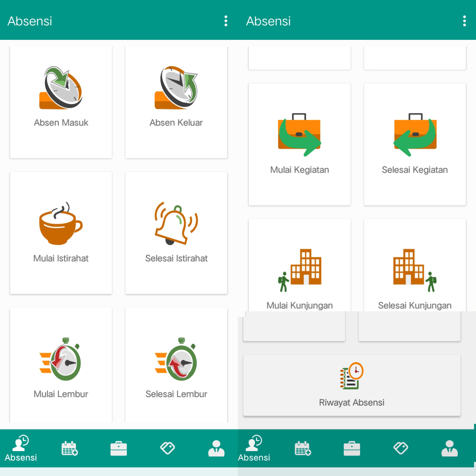Tap the Absen Keluar clock icon
Viewport: 476px width, 476px height.
[x=176, y=87]
